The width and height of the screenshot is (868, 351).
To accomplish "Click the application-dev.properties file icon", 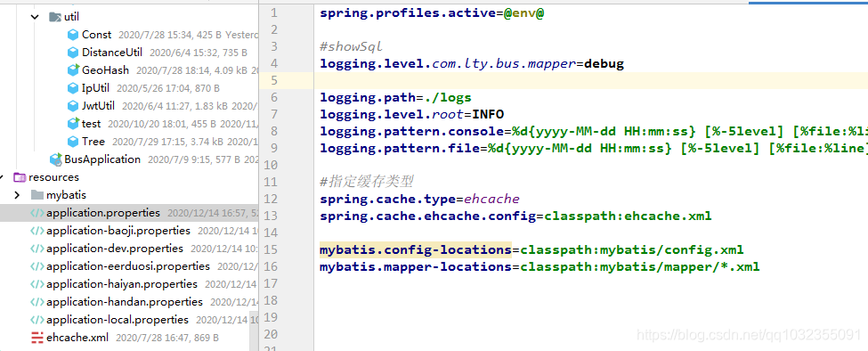I will tap(37, 249).
